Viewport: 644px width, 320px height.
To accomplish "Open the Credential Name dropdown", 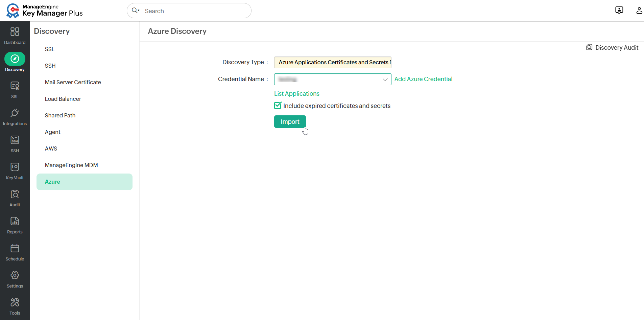I will [333, 79].
